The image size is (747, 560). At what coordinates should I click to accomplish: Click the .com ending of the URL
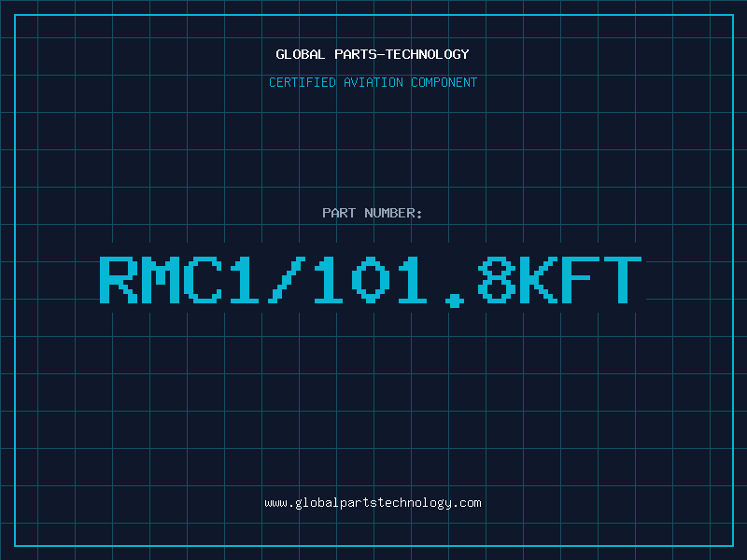pyautogui.click(x=466, y=503)
